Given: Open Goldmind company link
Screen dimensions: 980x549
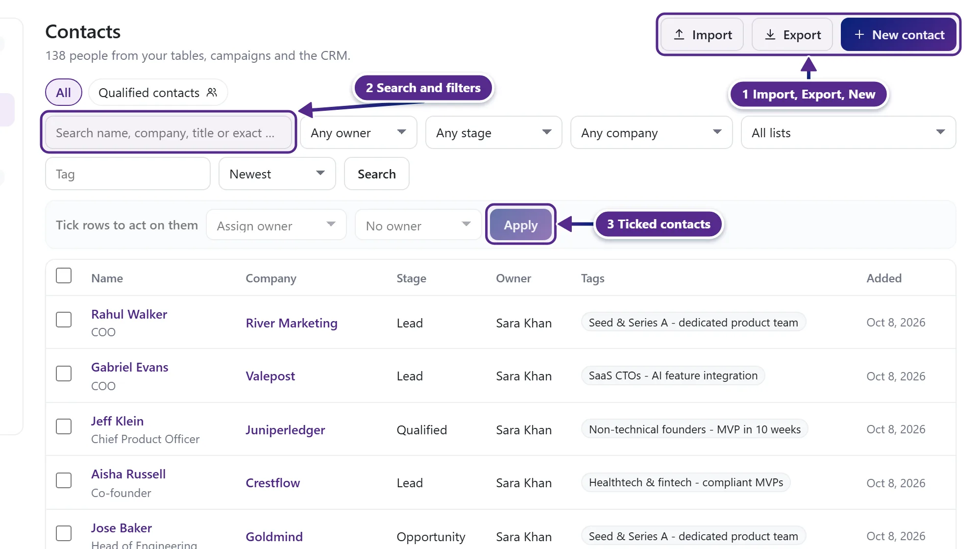Looking at the screenshot, I should click(x=274, y=537).
